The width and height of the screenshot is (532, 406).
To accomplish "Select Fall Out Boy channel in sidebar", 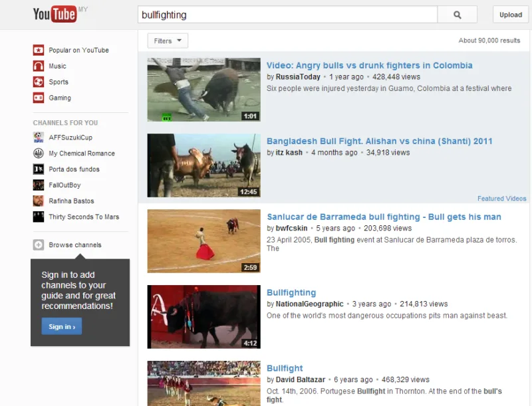I will tap(65, 185).
